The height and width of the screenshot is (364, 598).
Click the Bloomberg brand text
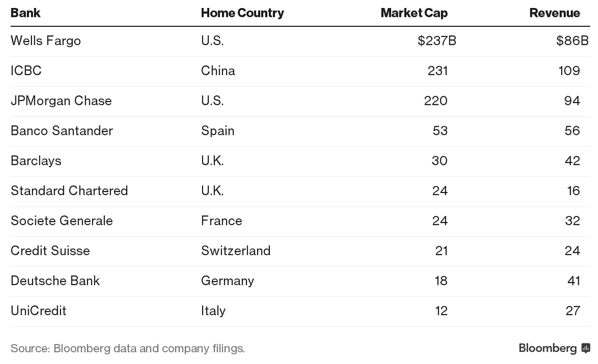pos(547,348)
